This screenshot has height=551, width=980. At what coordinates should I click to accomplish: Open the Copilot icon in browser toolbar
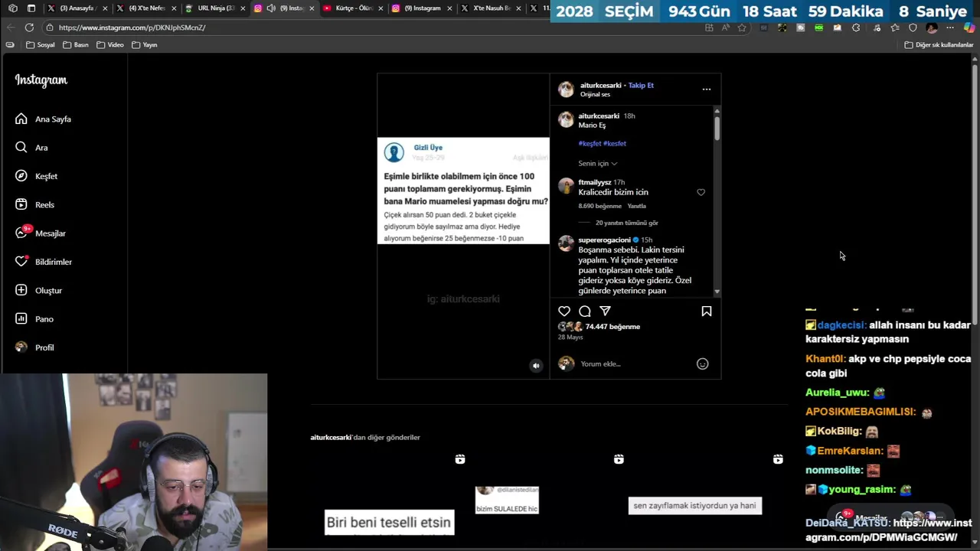(x=969, y=28)
